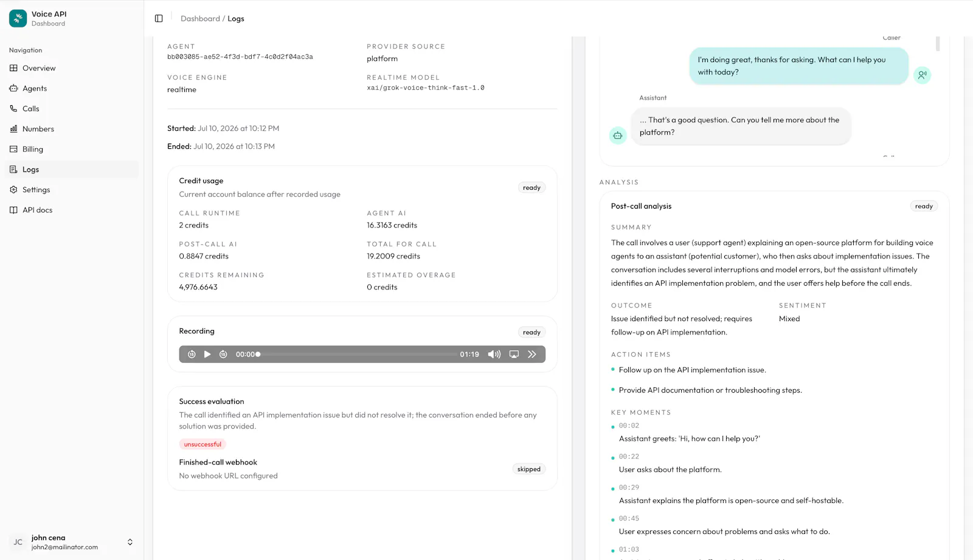Viewport: 973px width, 560px height.
Task: Select the agent ID bb003085 text
Action: click(240, 57)
